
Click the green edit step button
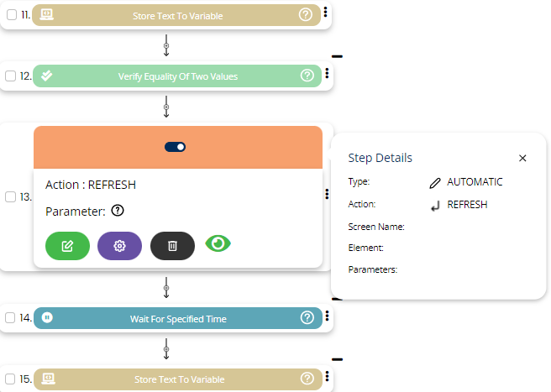click(67, 246)
